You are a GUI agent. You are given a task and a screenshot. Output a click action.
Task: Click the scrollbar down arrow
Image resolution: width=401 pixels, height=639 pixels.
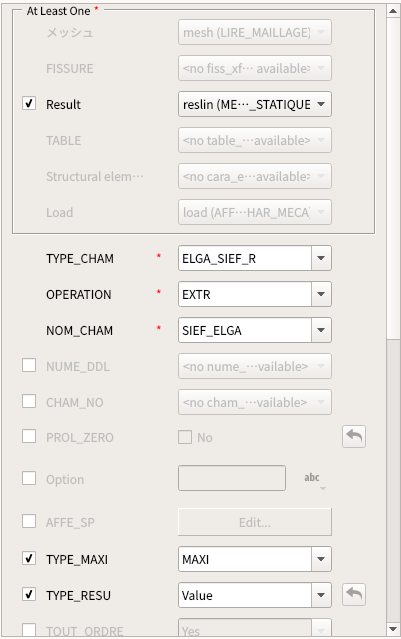pos(393,629)
